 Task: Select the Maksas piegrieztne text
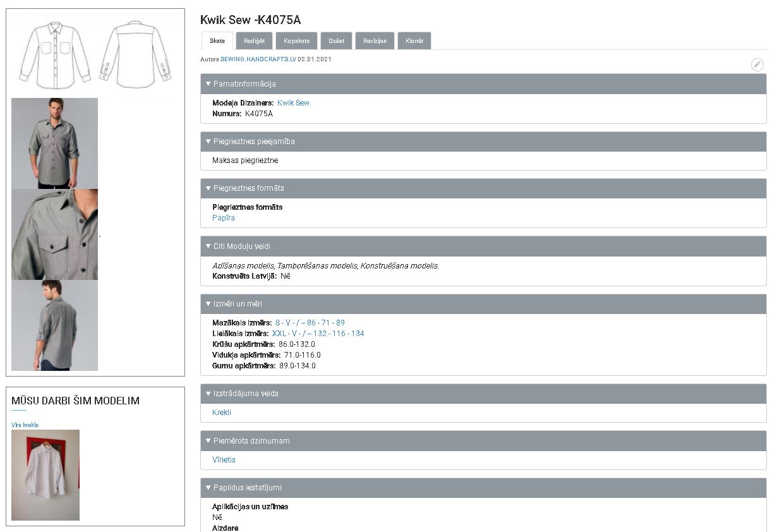click(245, 160)
